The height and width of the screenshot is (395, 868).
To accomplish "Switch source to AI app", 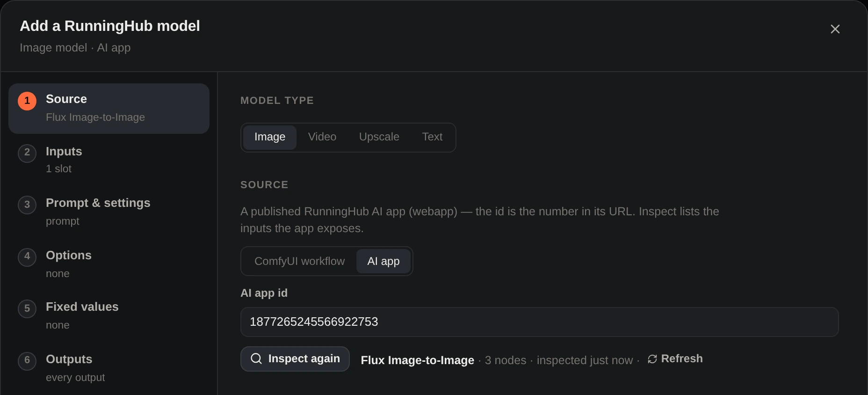I will point(383,261).
